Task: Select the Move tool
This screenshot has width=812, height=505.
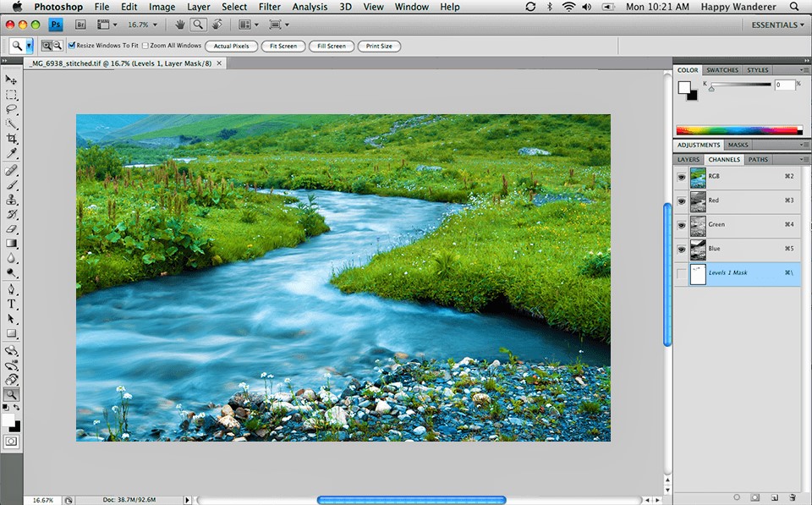Action: click(x=12, y=79)
